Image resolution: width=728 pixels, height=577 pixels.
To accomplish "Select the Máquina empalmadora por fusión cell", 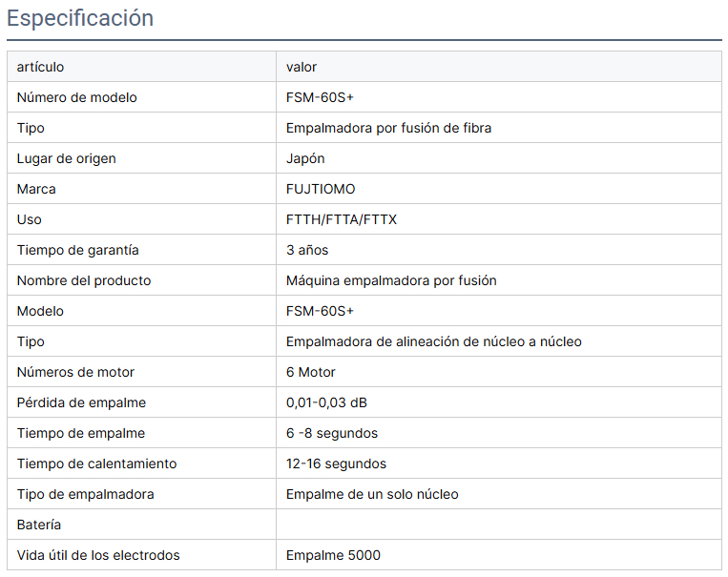I will coord(391,280).
